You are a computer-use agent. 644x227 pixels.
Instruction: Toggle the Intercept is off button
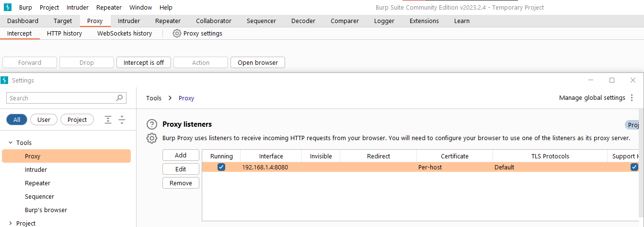tap(144, 62)
